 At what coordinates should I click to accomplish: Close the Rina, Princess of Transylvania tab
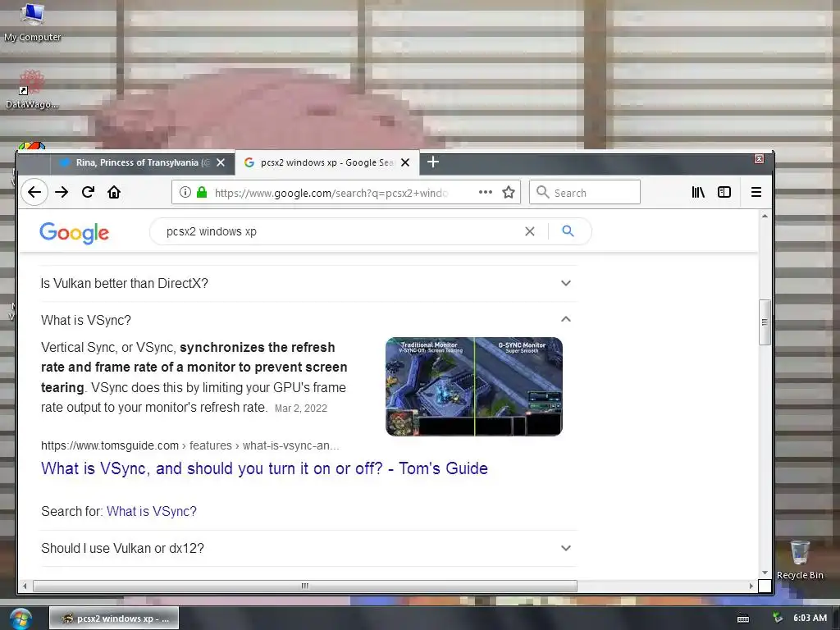(x=220, y=162)
